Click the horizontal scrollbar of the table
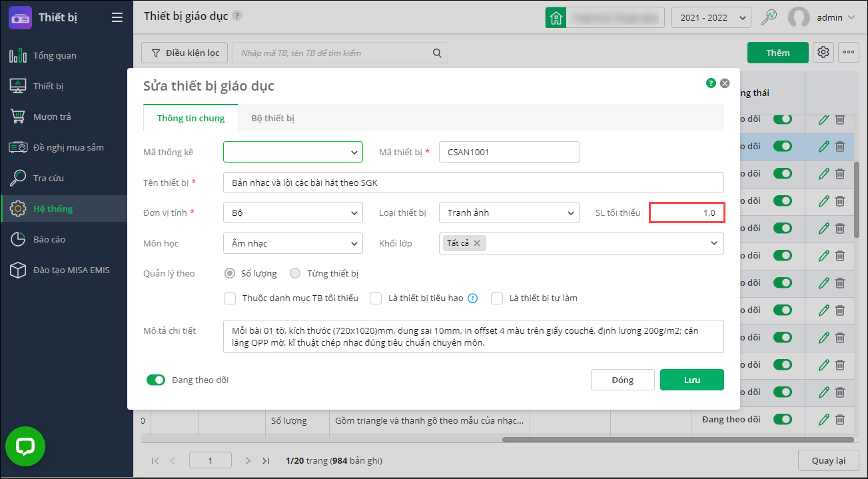The image size is (868, 479). [x=677, y=440]
